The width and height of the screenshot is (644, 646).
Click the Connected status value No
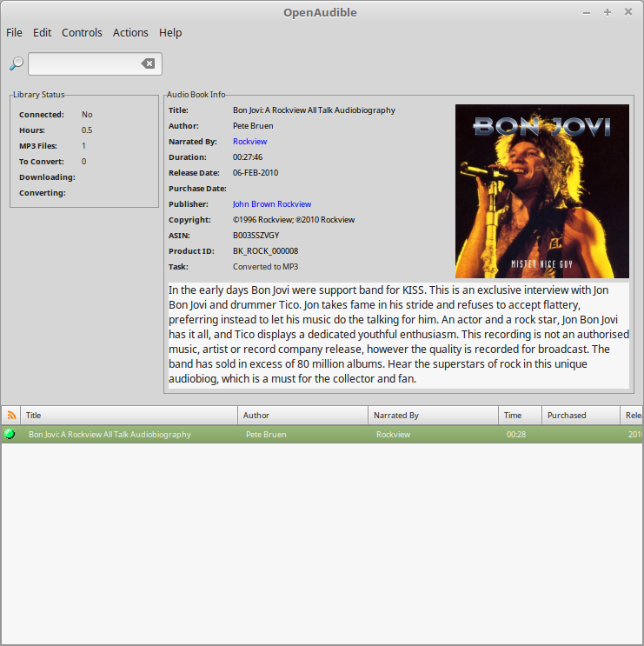[87, 115]
